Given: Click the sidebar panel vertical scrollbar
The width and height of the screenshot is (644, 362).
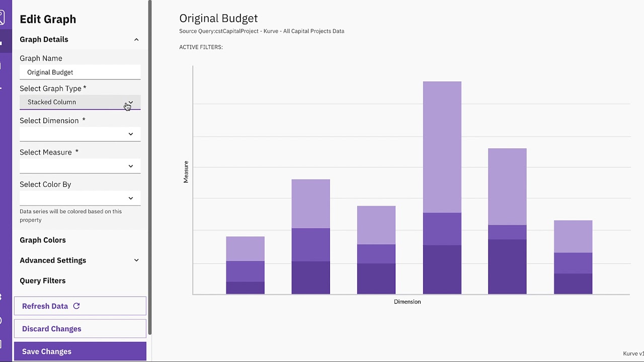Looking at the screenshot, I should tap(149, 167).
